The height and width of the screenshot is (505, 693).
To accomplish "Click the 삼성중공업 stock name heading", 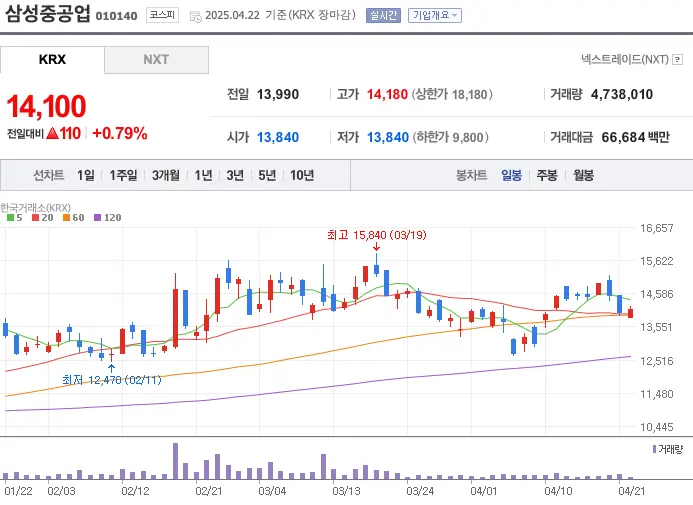I will tap(48, 14).
